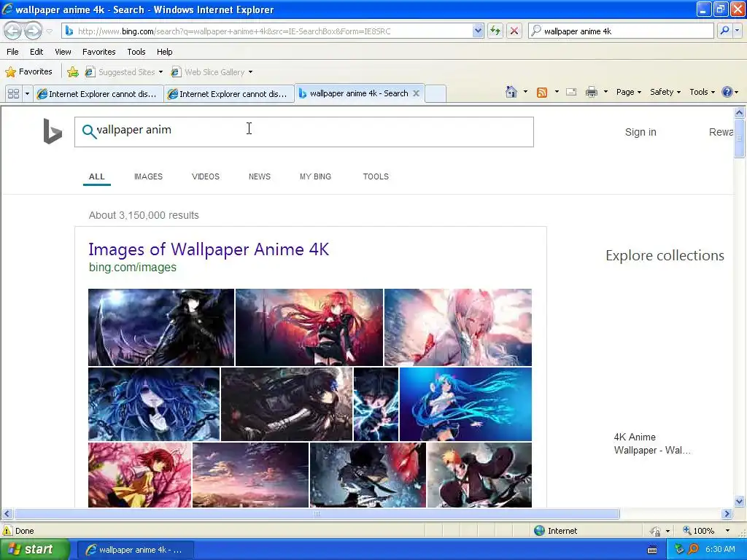This screenshot has width=747, height=560.
Task: Open the pink-haired girl anime thumbnail
Action: (x=458, y=327)
